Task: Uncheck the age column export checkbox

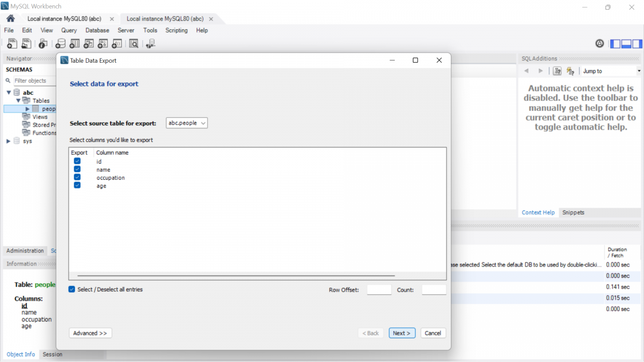Action: [x=77, y=185]
